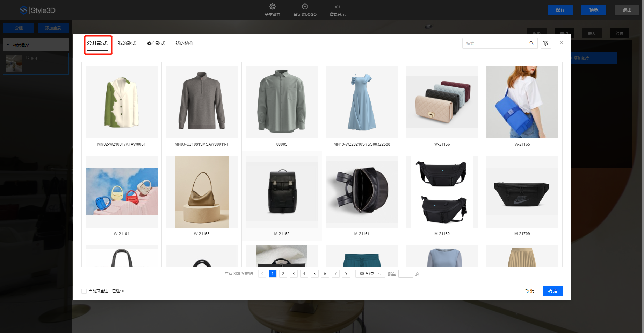
Task: Open the 我的协作 tab
Action: [x=184, y=43]
